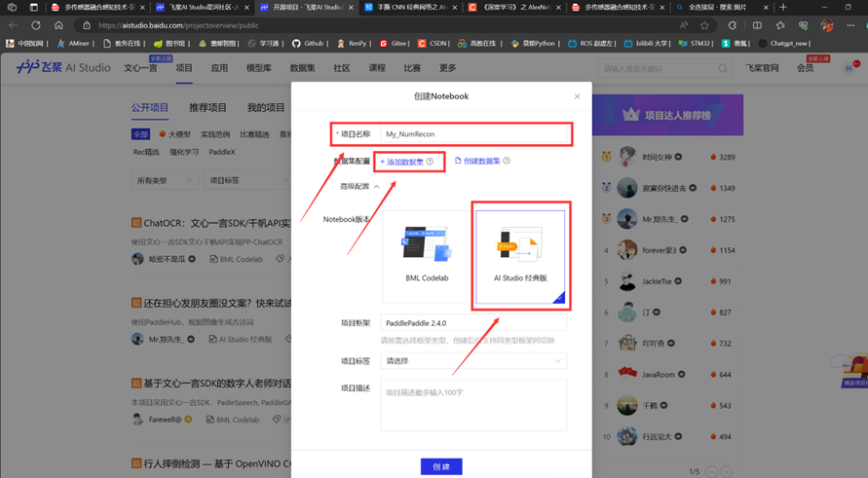Select the 强化学习 filter tag
Image resolution: width=868 pixels, height=478 pixels.
(x=184, y=152)
